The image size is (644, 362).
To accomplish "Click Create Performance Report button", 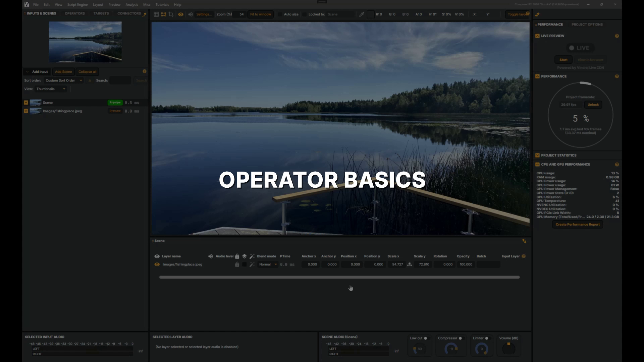I will 578,225.
